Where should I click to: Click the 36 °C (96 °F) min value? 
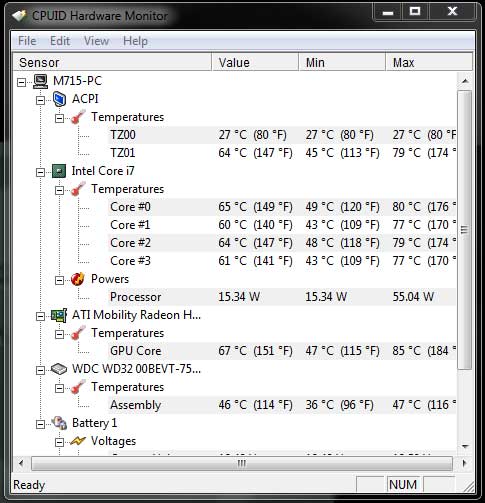(339, 405)
